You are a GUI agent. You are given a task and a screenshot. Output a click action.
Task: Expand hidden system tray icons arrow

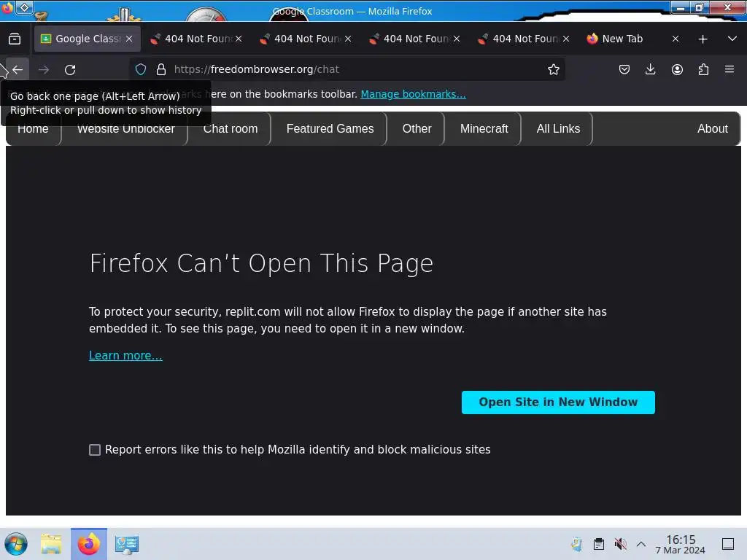[641, 544]
